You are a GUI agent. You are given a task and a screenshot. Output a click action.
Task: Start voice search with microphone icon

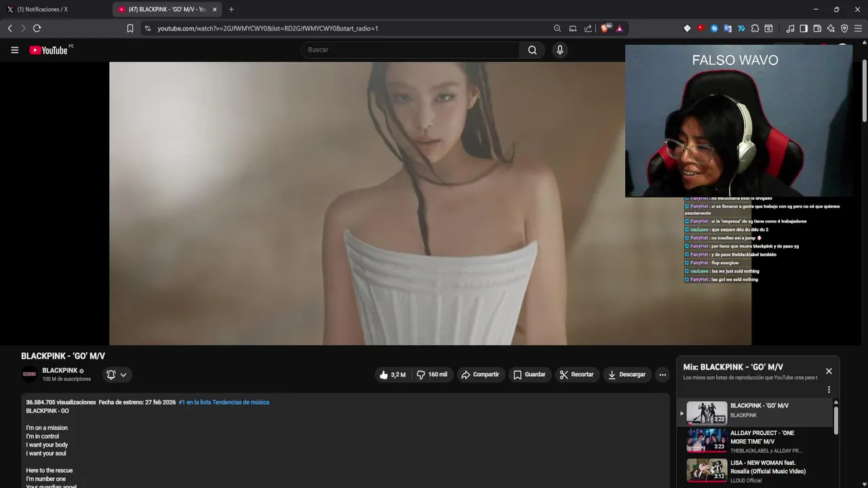point(559,49)
